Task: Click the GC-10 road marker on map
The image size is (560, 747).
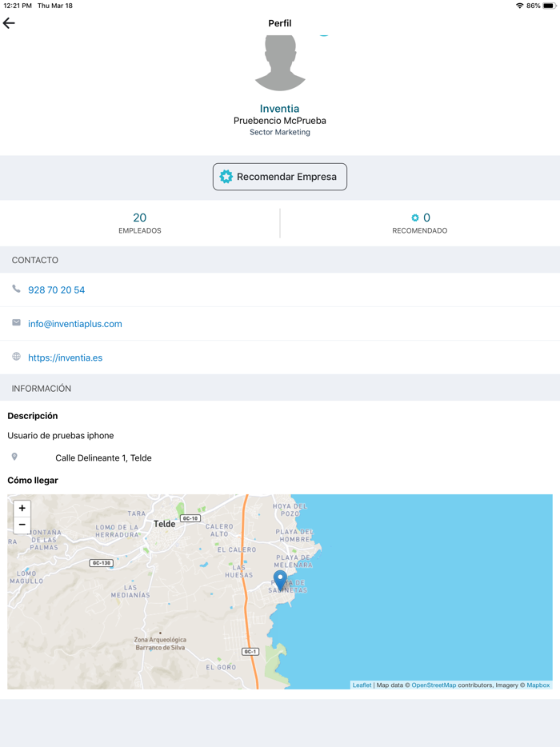Action: click(x=190, y=518)
